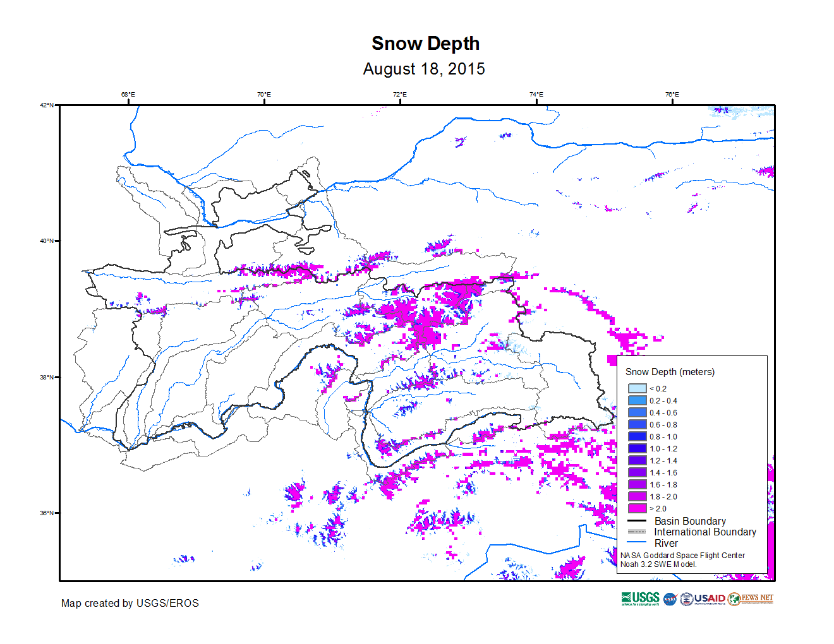The height and width of the screenshot is (644, 834).
Task: Click the date 'August 18, 2015'
Action: [424, 69]
